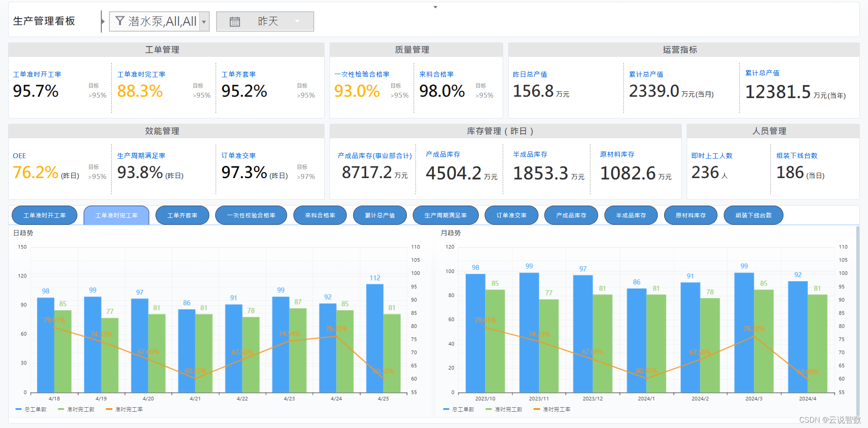The width and height of the screenshot is (868, 428).
Task: Click the 12381.5 yearly output value
Action: (x=778, y=92)
